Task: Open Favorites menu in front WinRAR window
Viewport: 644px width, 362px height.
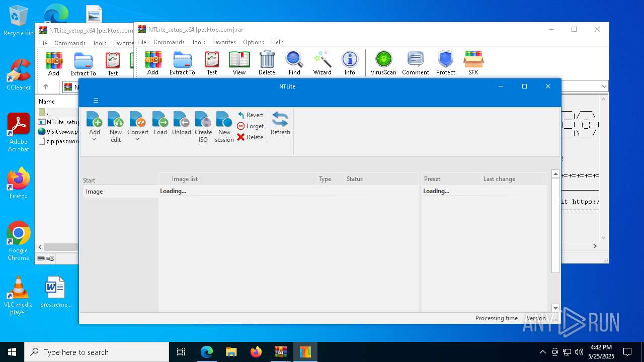Action: point(224,42)
